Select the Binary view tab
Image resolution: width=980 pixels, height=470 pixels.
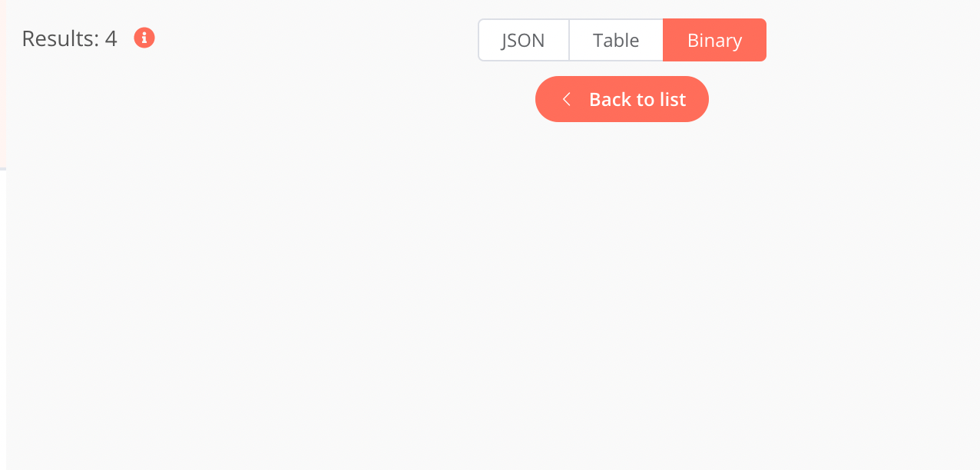[x=714, y=40]
